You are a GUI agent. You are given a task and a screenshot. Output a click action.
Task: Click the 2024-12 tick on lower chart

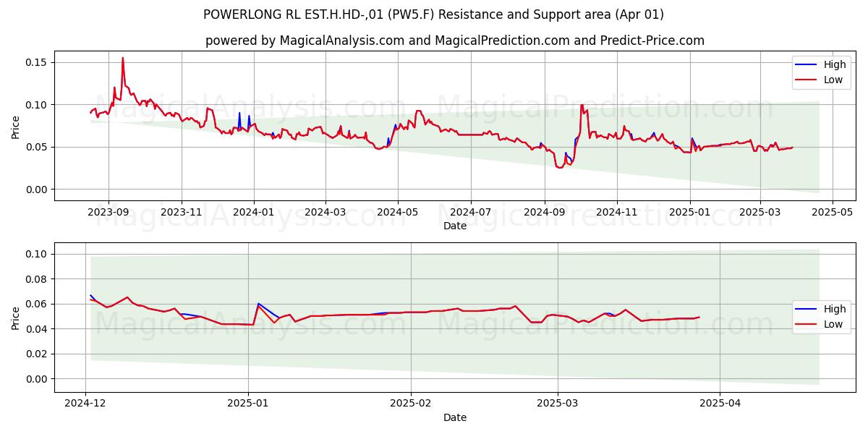[86, 405]
